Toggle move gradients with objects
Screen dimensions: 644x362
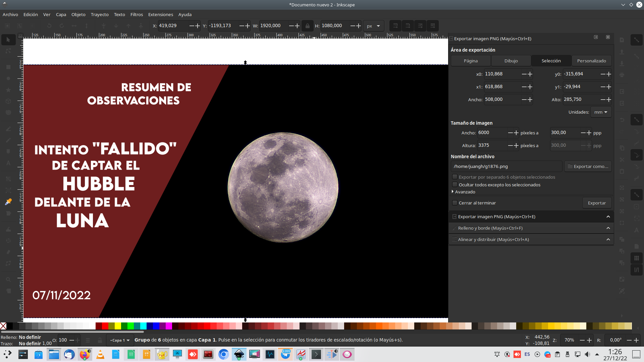[420, 26]
